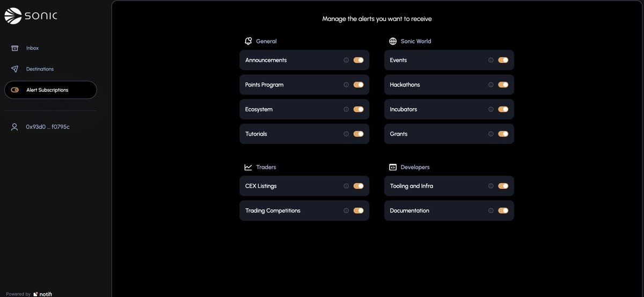
Task: Click the Ecosystem label
Action: point(259,110)
